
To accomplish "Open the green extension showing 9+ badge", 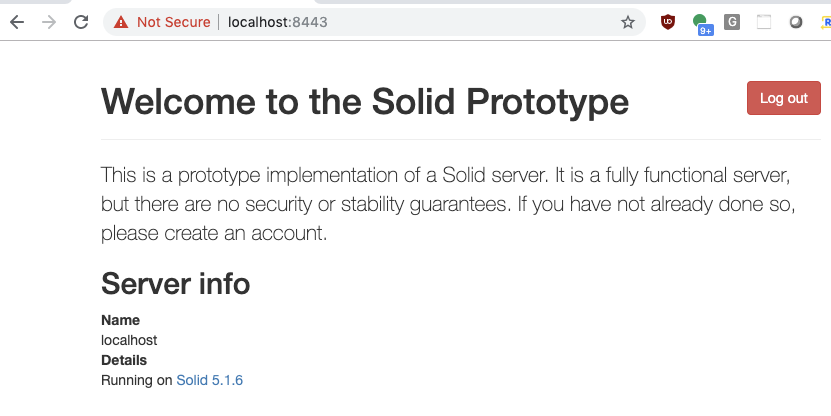I will click(x=702, y=24).
